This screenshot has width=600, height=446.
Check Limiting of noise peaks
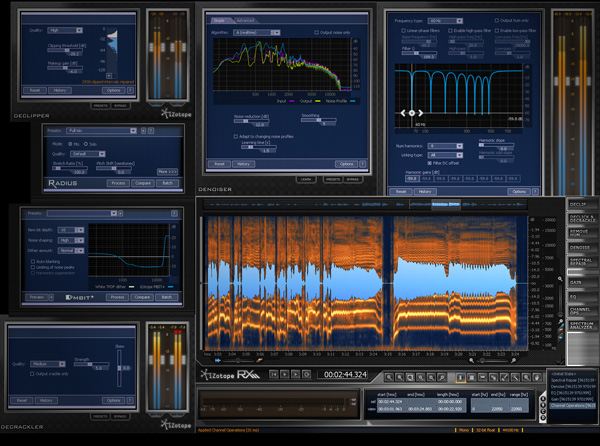click(x=33, y=267)
